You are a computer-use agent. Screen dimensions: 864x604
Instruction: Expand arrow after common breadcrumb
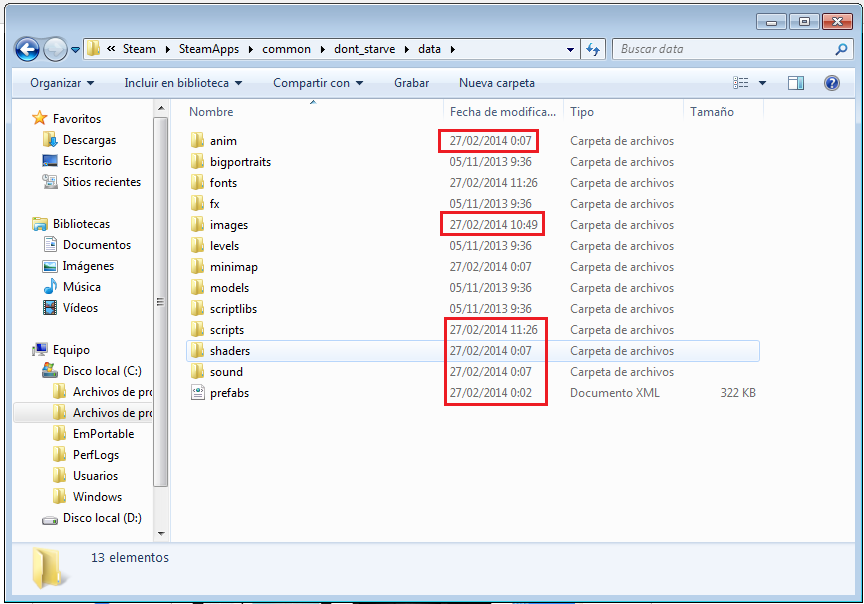pyautogui.click(x=322, y=50)
